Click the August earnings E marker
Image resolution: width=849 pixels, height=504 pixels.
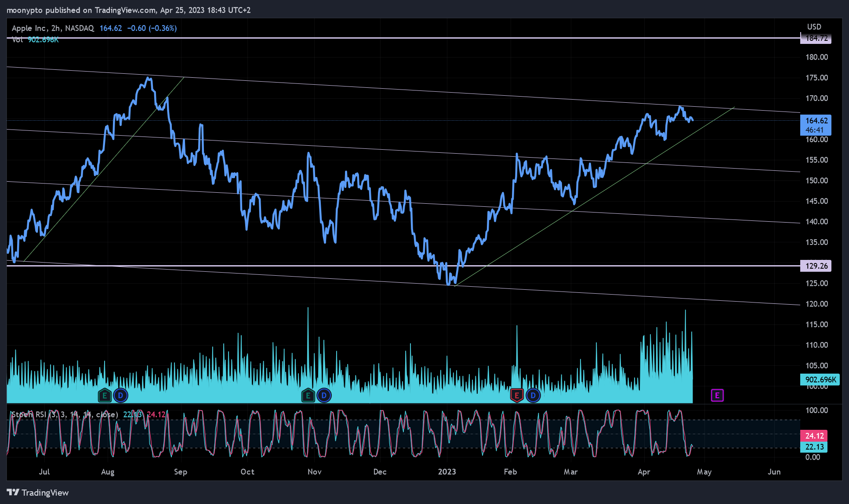[x=105, y=396]
